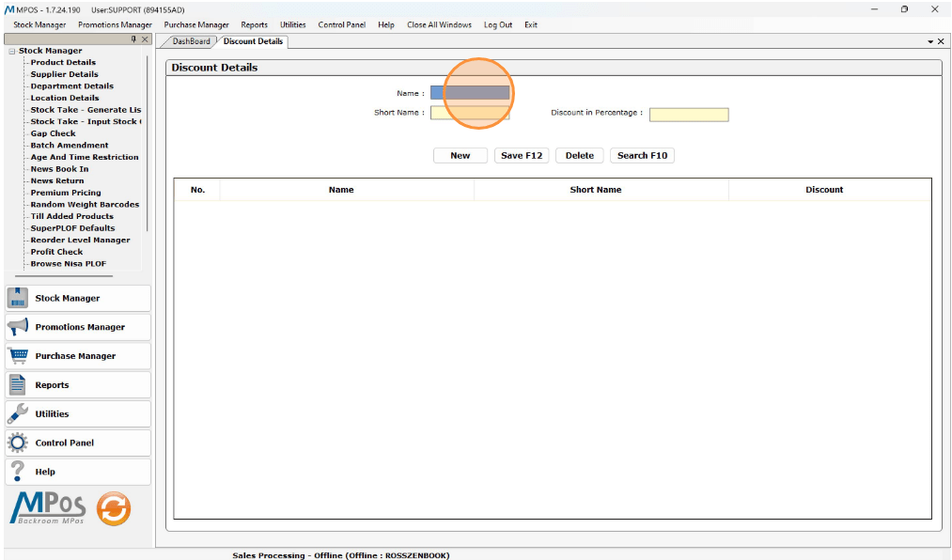Click the Discount in Percentage field

(x=688, y=115)
